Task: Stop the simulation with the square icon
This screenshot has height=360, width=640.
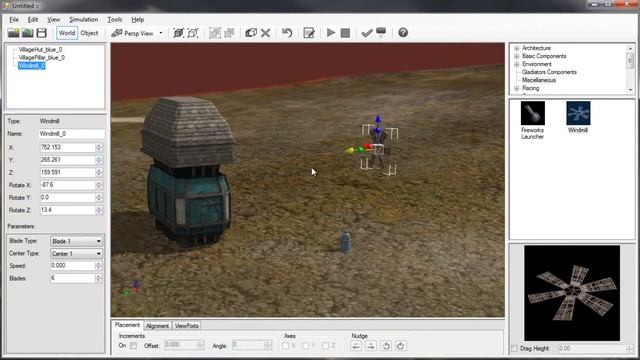Action: (x=345, y=33)
